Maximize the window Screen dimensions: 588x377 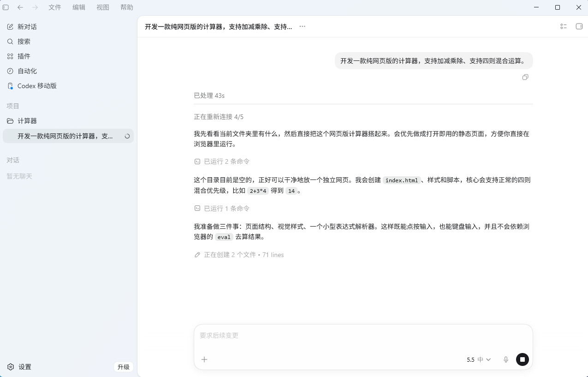pyautogui.click(x=558, y=7)
